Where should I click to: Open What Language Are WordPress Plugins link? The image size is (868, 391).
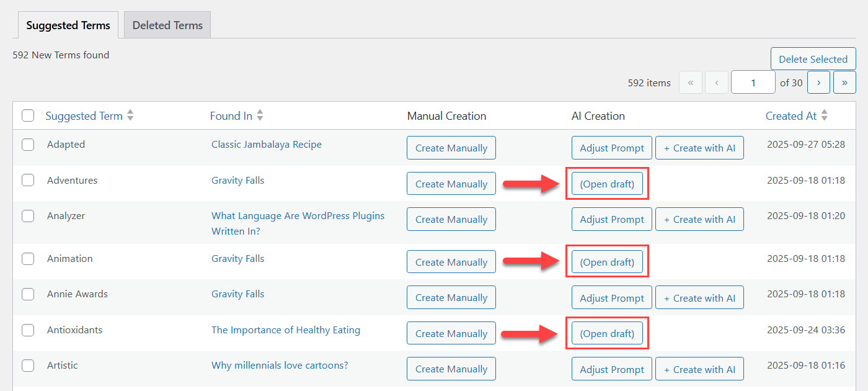298,223
